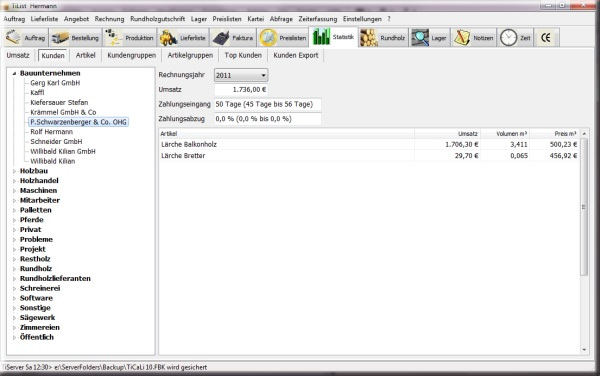Click the TiList app icon in title bar
Viewport: 600px width, 376px height.
pyautogui.click(x=5, y=6)
